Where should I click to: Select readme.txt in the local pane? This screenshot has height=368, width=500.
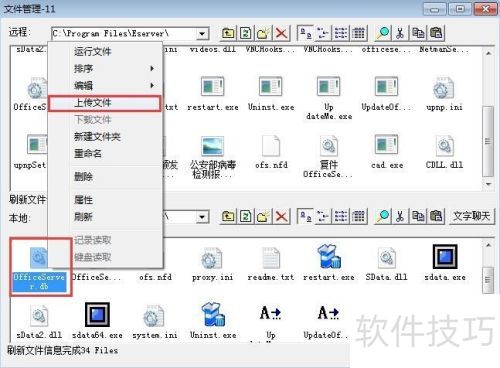pyautogui.click(x=271, y=265)
